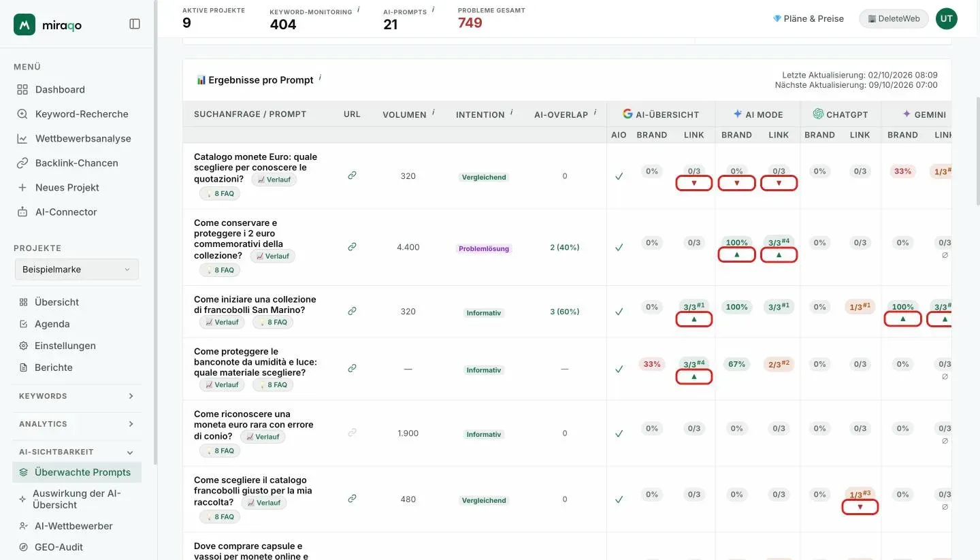Click info icon next to Keyword-Monitoring
This screenshot has width=980, height=560.
(x=359, y=10)
